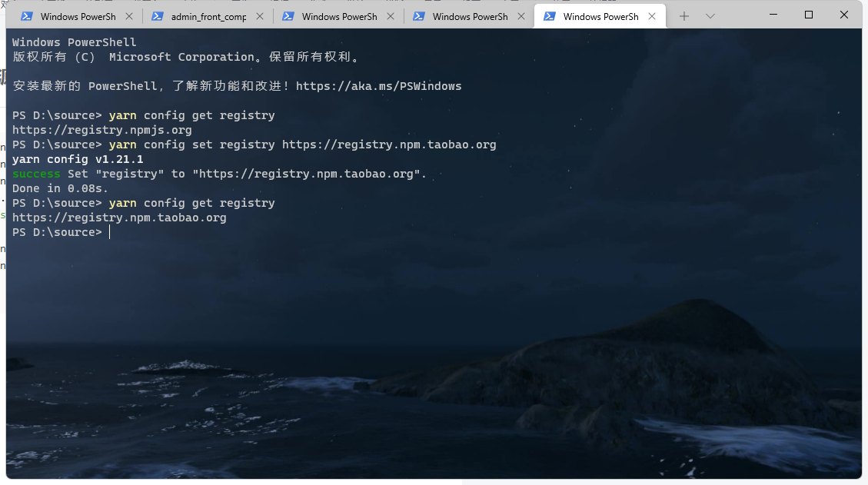The width and height of the screenshot is (868, 485).
Task: Open a new tab with plus button
Action: 684,17
